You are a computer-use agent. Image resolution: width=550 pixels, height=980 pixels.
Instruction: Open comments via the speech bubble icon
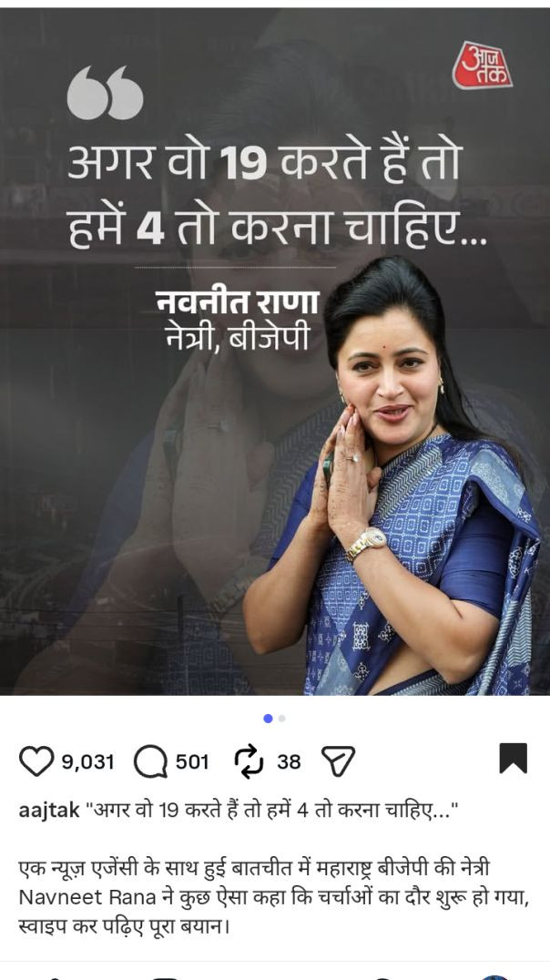[x=150, y=762]
